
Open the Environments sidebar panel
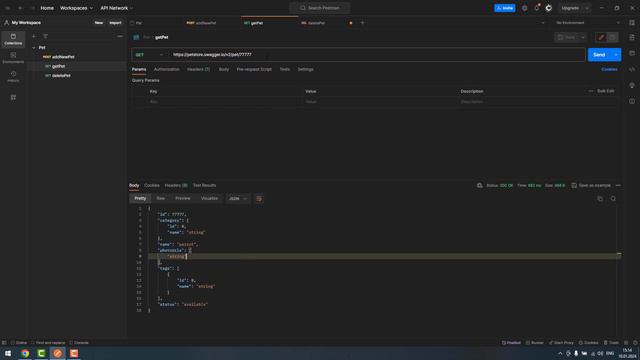(x=13, y=58)
